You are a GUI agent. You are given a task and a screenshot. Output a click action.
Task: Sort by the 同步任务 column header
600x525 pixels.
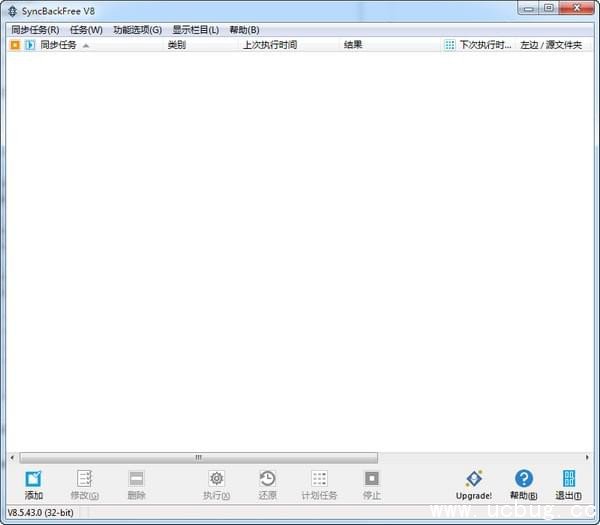coord(59,45)
